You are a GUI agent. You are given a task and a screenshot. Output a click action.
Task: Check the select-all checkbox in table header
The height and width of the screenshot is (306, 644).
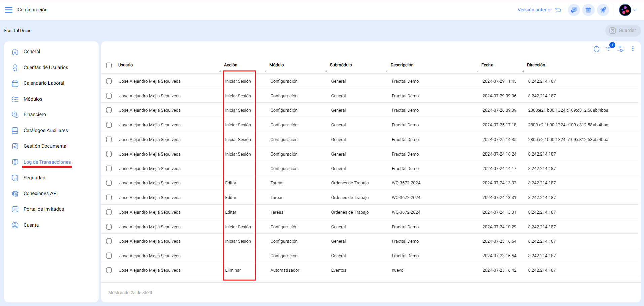coord(109,65)
